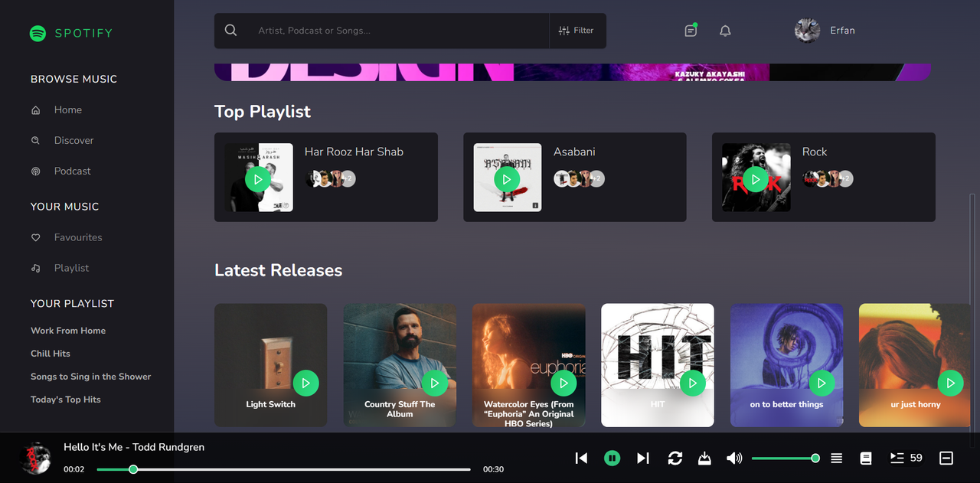Pause the current song
Screen dimensions: 980x483
(612, 458)
